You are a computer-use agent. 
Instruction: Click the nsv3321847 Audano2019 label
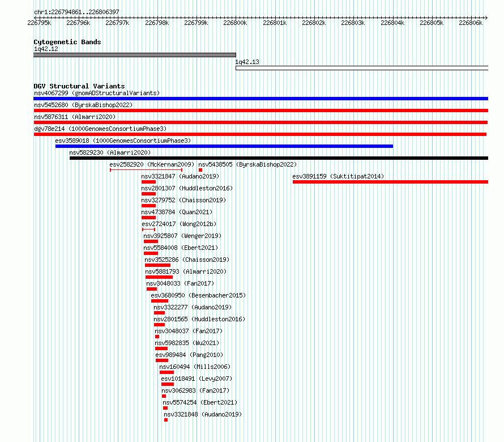point(180,176)
